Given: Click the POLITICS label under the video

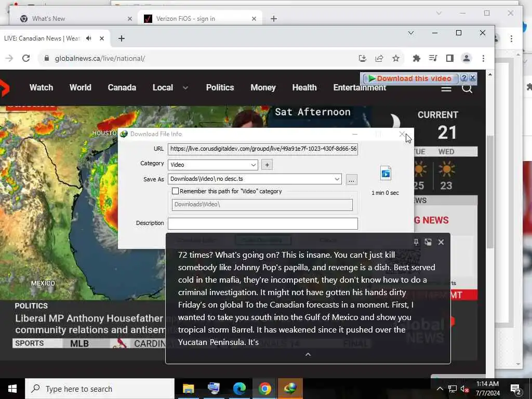Looking at the screenshot, I should click(x=31, y=305).
